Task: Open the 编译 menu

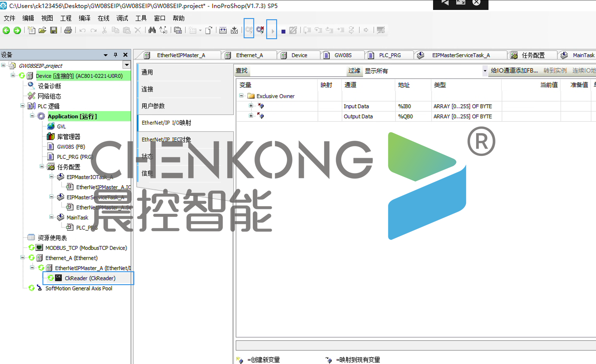Action: click(85, 18)
